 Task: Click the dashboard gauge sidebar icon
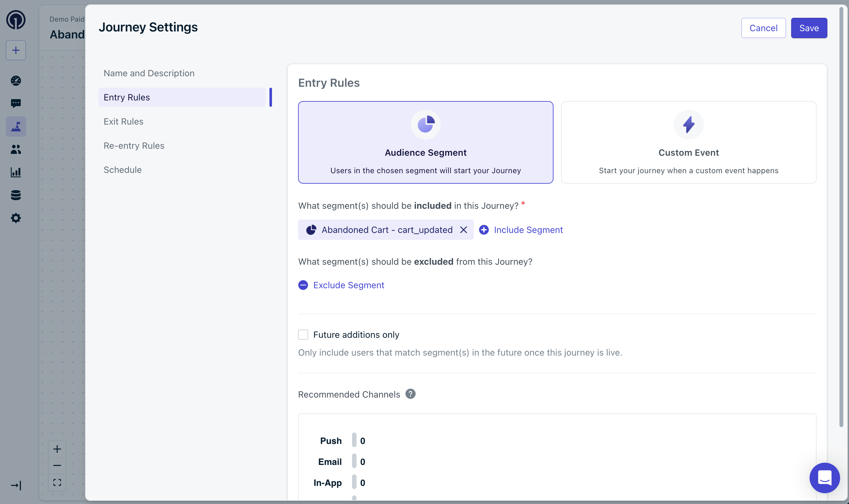[x=16, y=80]
